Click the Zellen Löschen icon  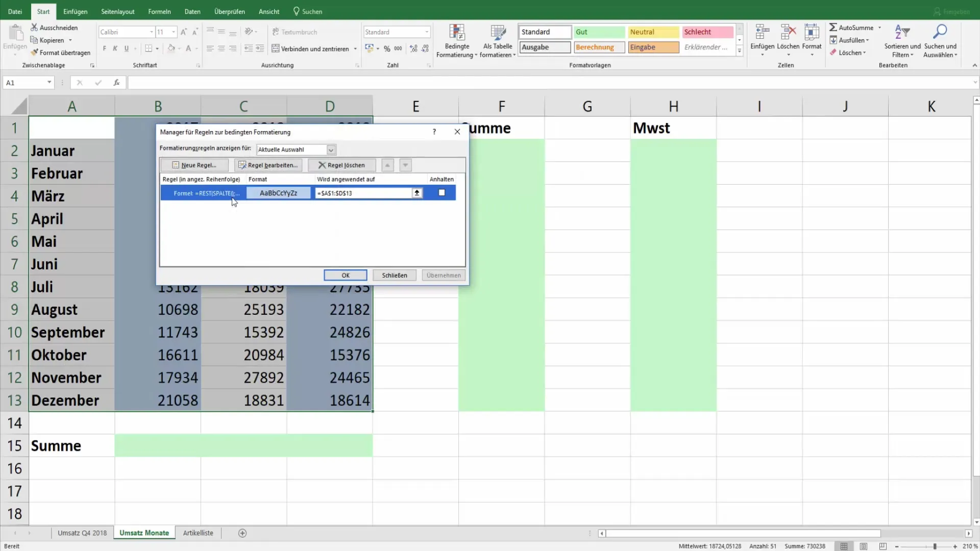pyautogui.click(x=788, y=32)
